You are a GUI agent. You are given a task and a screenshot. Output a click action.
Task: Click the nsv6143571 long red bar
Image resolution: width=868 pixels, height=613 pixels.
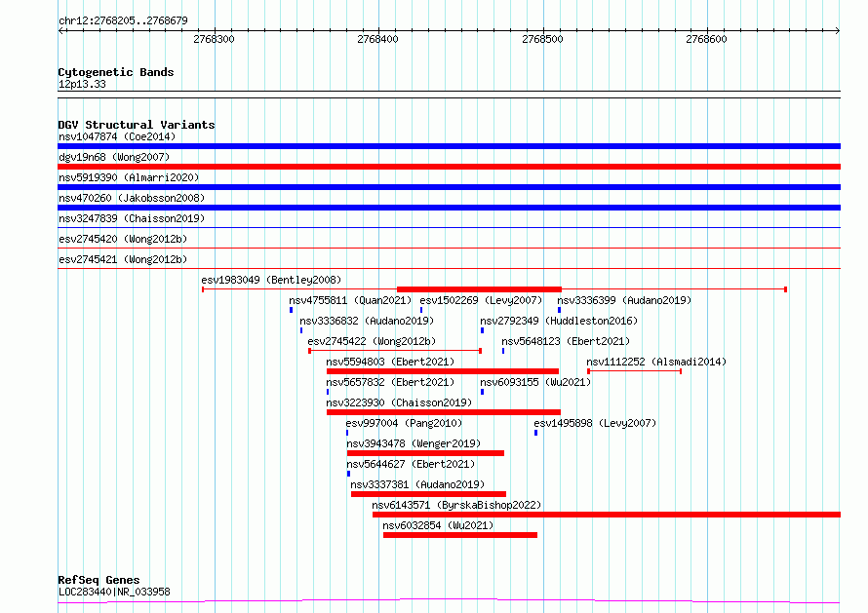[607, 515]
